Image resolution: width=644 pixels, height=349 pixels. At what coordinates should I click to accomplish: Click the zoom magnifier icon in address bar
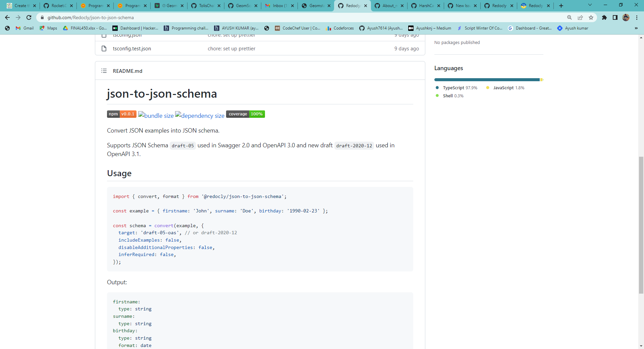(x=569, y=17)
